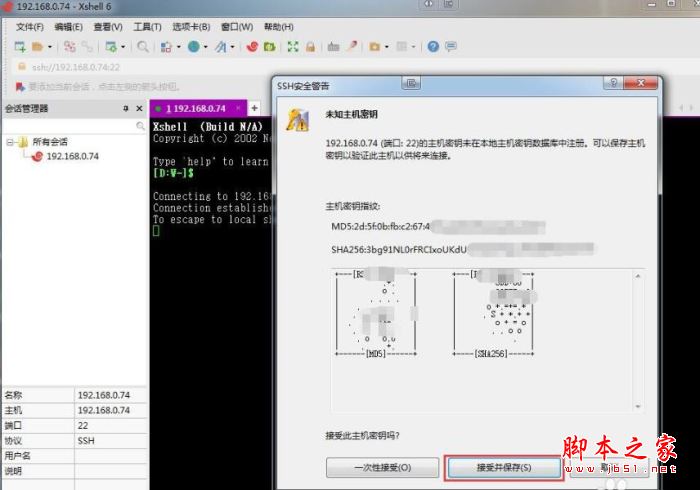The width and height of the screenshot is (700, 490).
Task: Click the blue globe encoding icon
Action: coord(194,46)
